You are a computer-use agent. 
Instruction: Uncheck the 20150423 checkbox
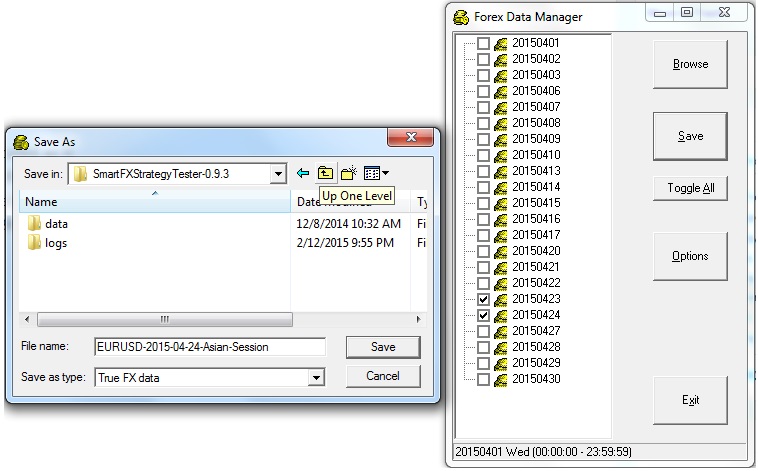pyautogui.click(x=483, y=299)
